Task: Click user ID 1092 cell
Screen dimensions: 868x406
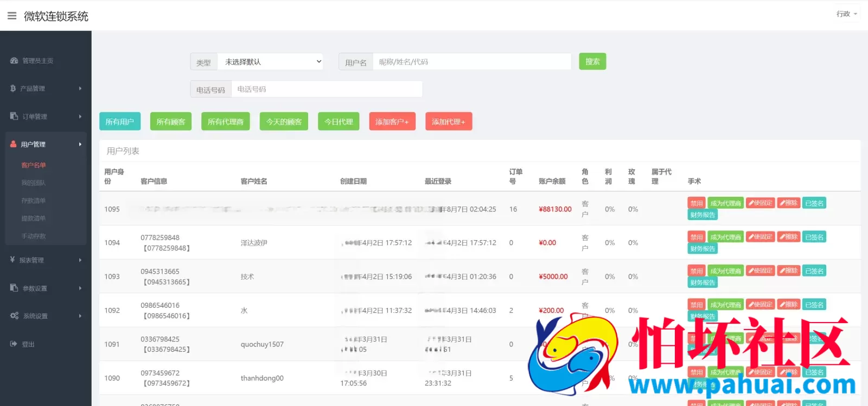Action: pyautogui.click(x=112, y=311)
